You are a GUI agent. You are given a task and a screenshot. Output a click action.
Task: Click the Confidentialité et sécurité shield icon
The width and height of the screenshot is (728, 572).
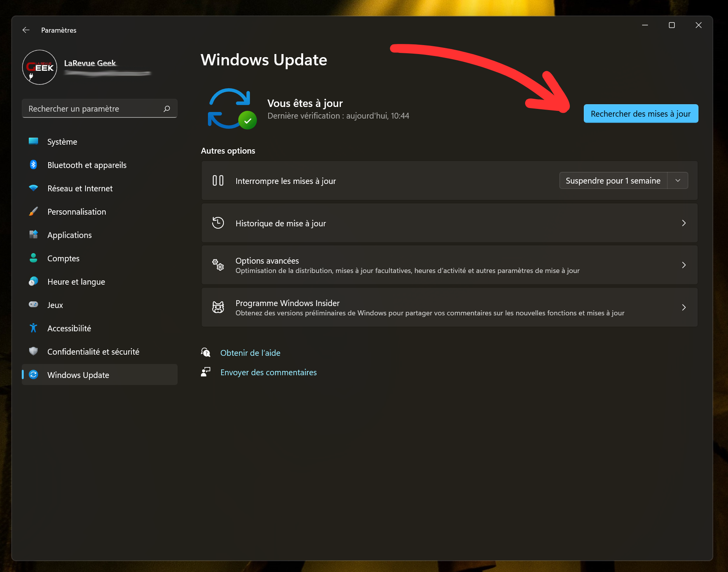[x=33, y=352]
